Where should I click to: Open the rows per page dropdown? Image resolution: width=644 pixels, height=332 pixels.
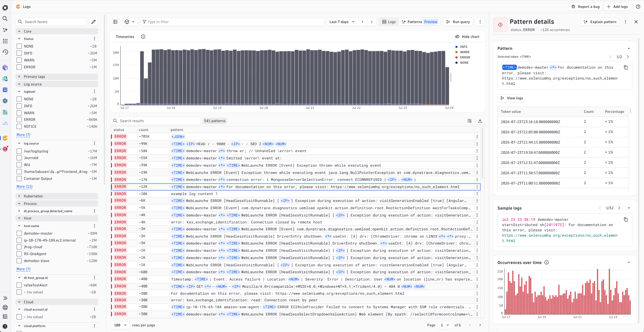click(120, 325)
